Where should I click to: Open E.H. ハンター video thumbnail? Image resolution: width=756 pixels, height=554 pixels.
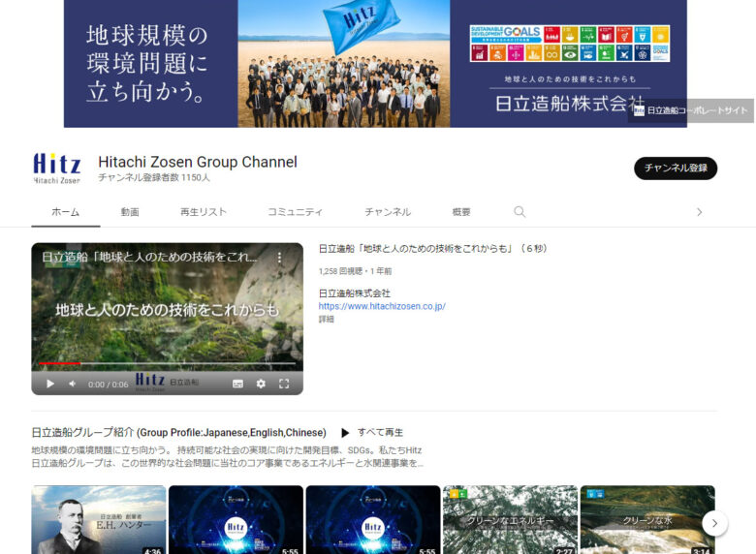coord(99,520)
